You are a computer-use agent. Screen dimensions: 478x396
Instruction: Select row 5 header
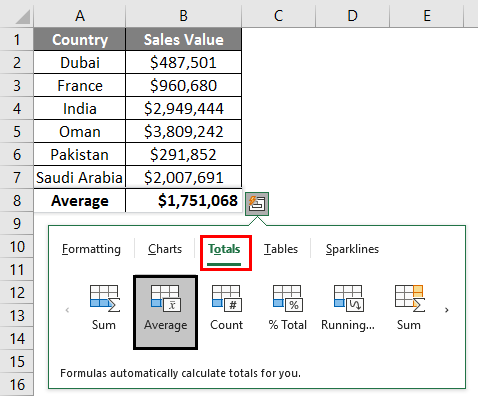[x=17, y=131]
